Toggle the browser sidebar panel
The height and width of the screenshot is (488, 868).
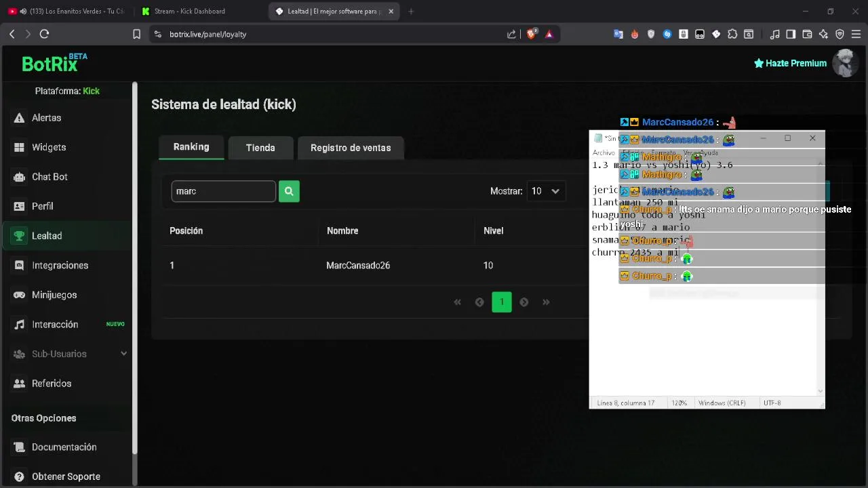tap(791, 34)
